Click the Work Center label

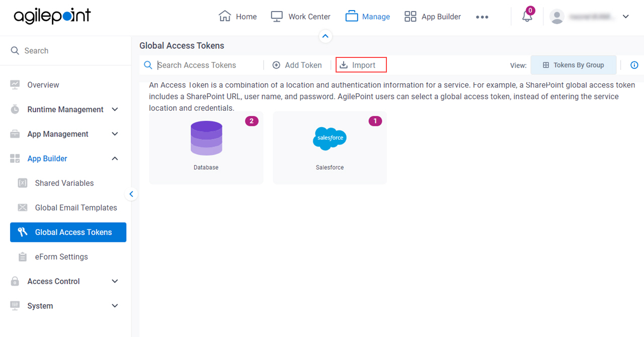click(x=309, y=17)
